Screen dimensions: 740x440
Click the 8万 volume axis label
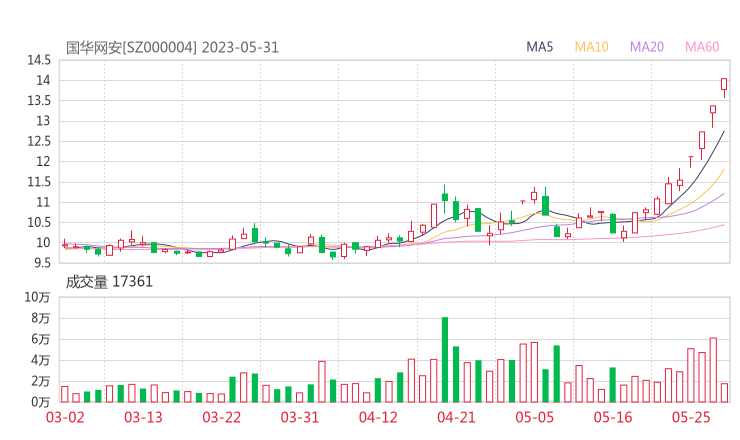click(41, 318)
